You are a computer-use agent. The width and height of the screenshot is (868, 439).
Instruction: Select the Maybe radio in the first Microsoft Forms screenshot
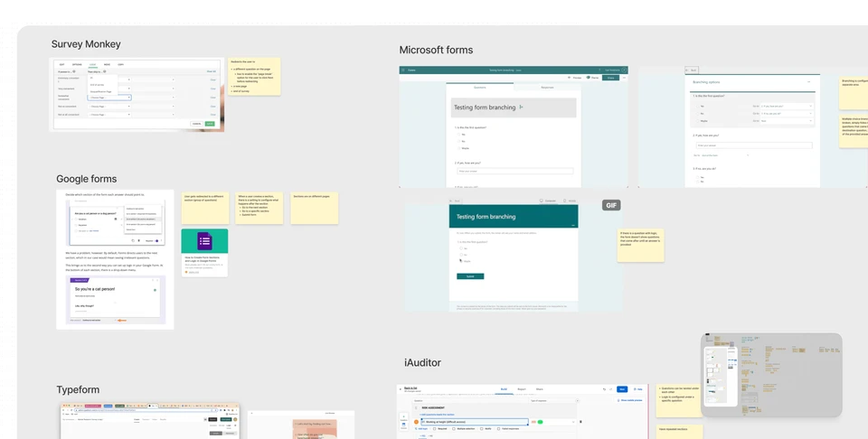458,148
